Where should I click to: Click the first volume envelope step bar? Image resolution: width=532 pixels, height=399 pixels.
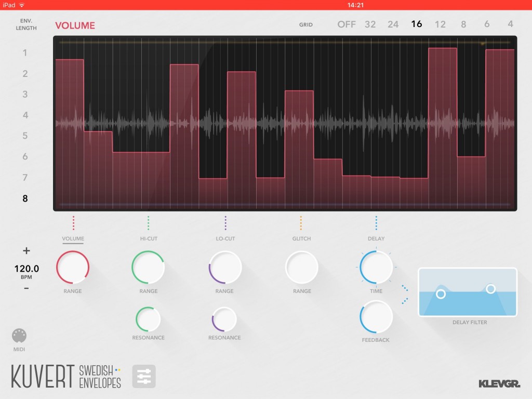tap(70, 134)
